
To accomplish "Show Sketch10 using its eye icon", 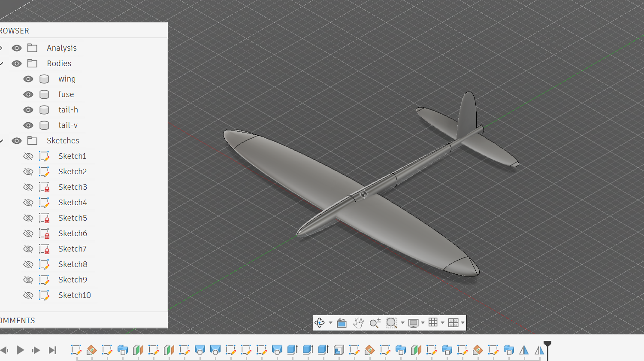I will point(28,295).
